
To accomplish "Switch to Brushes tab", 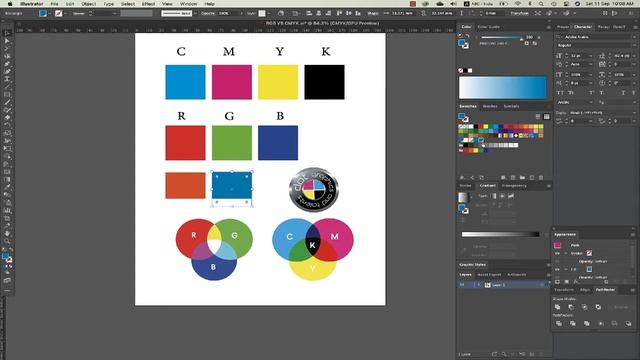I will 490,106.
